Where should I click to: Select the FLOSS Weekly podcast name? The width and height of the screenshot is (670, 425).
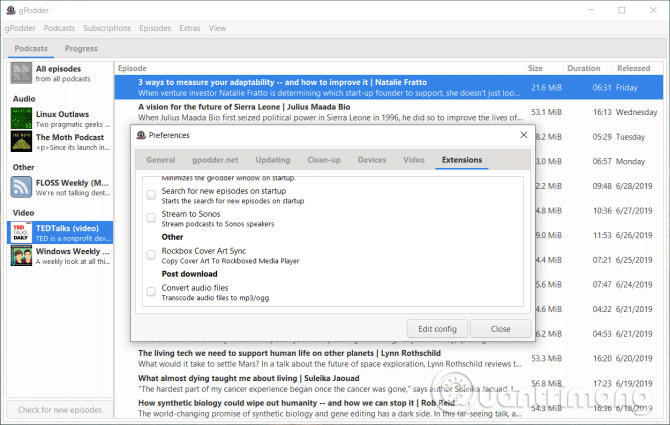point(72,183)
